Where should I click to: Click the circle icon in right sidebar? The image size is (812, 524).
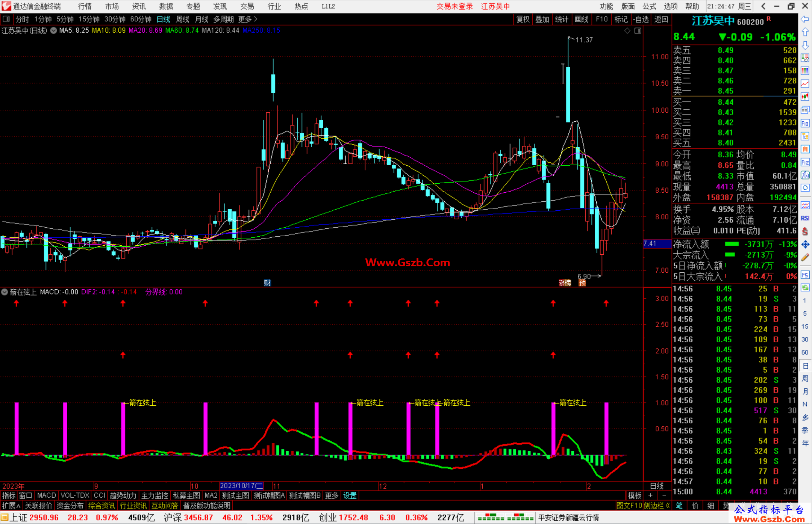pyautogui.click(x=805, y=188)
